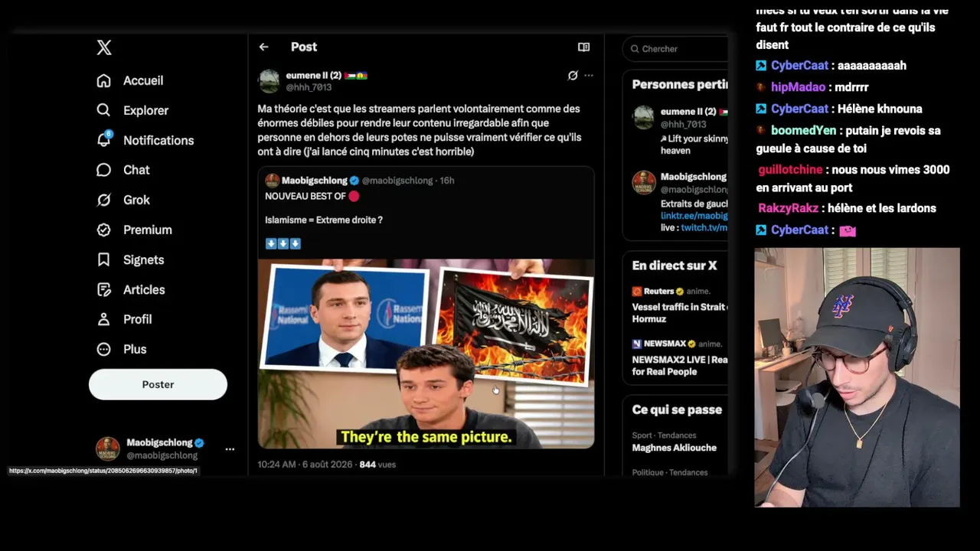980x551 pixels.
Task: Open Articles via the document icon
Action: click(x=103, y=289)
